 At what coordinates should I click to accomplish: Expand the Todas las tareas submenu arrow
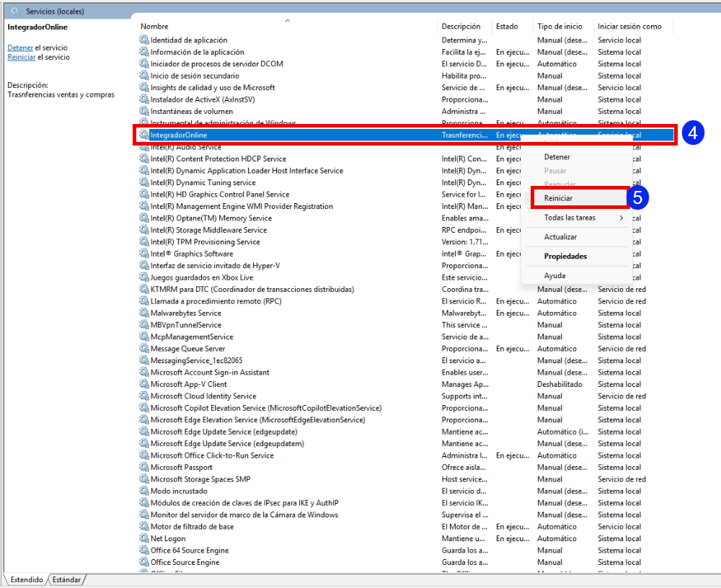[622, 218]
